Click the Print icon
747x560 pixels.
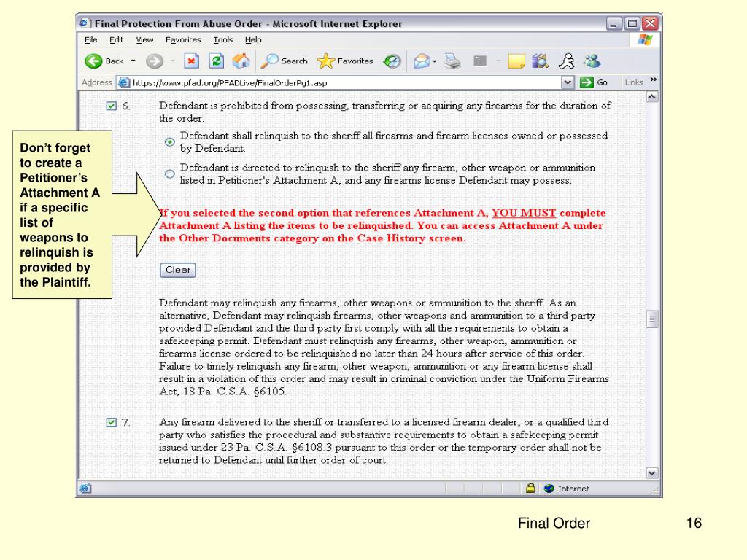[452, 61]
